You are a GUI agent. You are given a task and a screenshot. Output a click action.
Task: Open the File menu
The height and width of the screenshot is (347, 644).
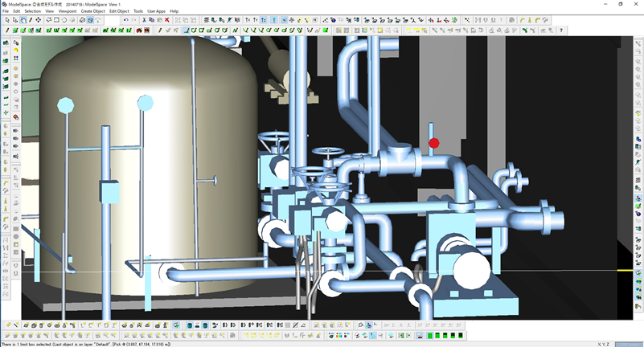(5, 11)
